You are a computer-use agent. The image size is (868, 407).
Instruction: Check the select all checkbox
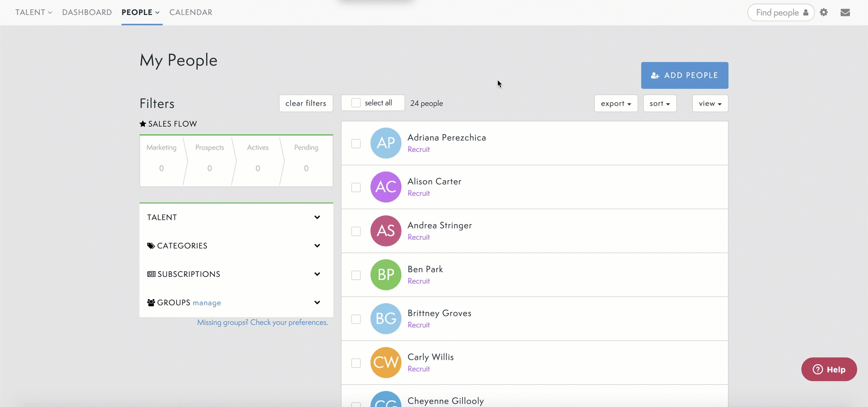(356, 103)
